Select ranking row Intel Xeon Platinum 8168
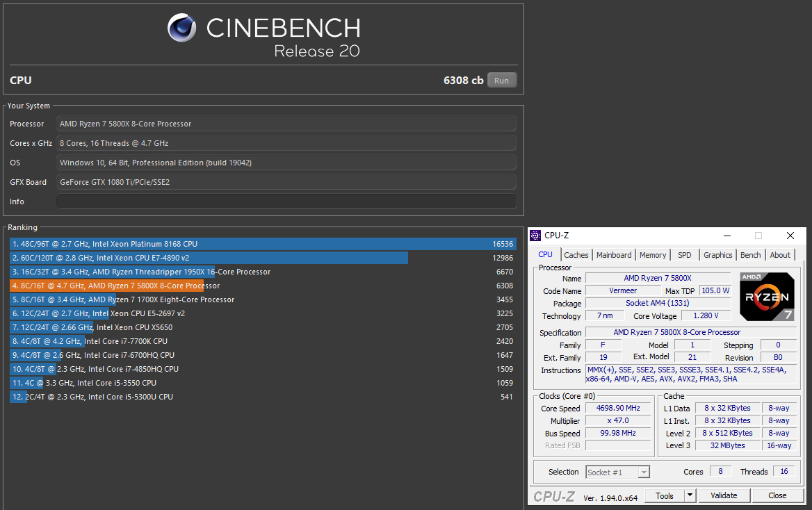Image resolution: width=812 pixels, height=510 pixels. click(x=263, y=244)
